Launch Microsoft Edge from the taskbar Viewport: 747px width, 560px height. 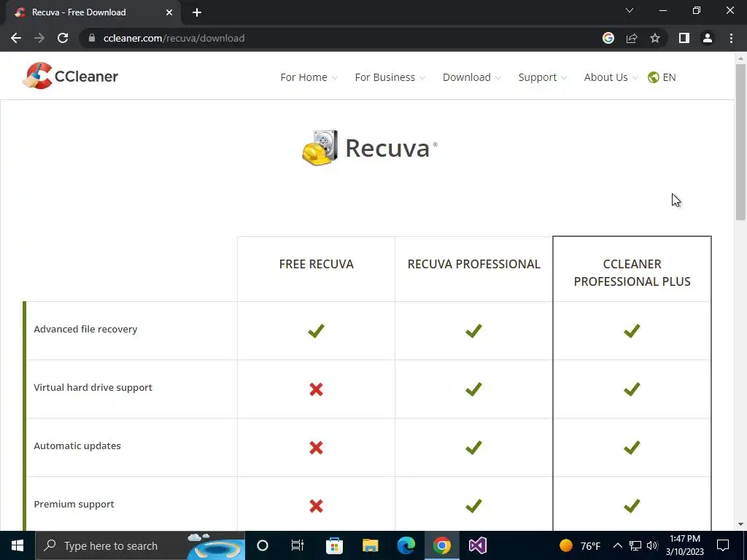[406, 545]
